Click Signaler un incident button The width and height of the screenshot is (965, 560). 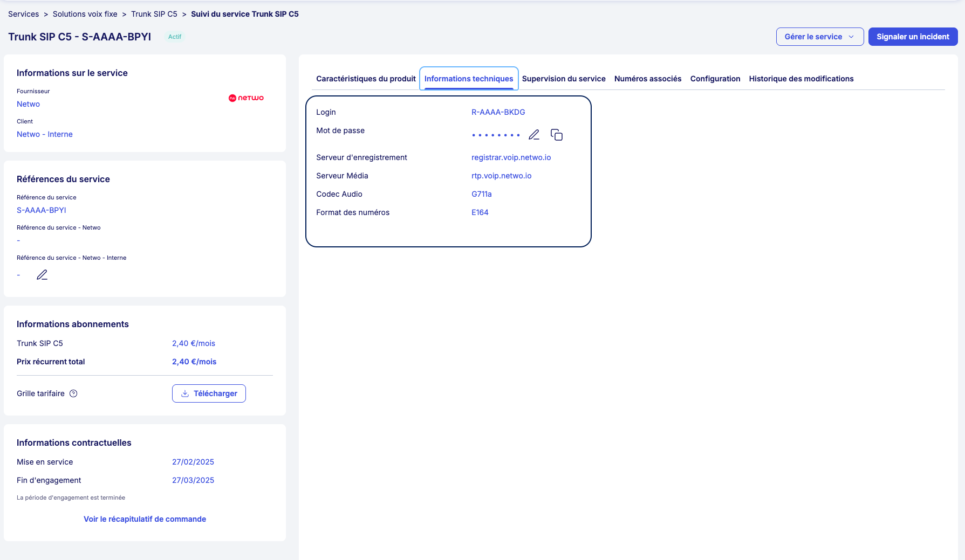click(913, 37)
